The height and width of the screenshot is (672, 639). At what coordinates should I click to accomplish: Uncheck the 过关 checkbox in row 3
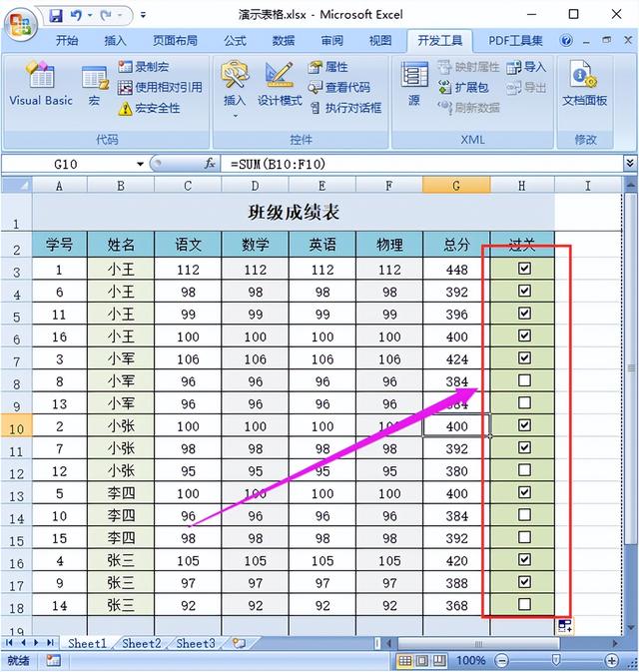click(524, 269)
